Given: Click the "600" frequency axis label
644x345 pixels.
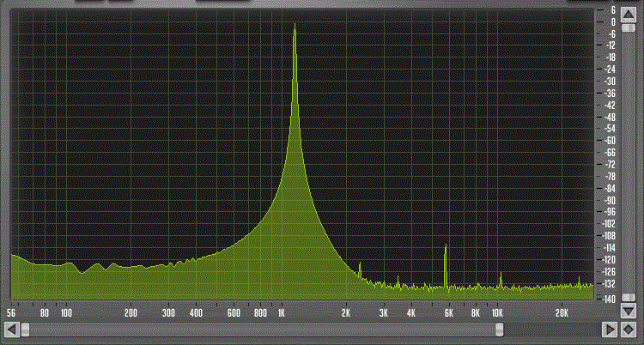Looking at the screenshot, I should (234, 313).
